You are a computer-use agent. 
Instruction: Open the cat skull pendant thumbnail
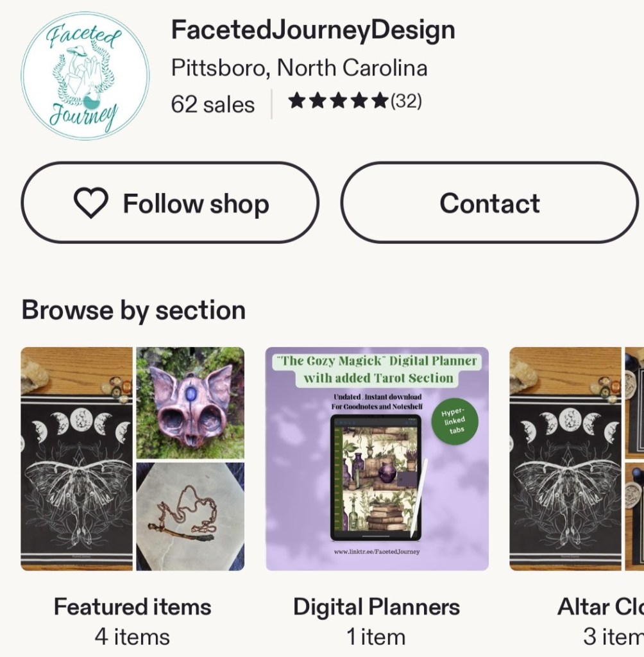190,403
